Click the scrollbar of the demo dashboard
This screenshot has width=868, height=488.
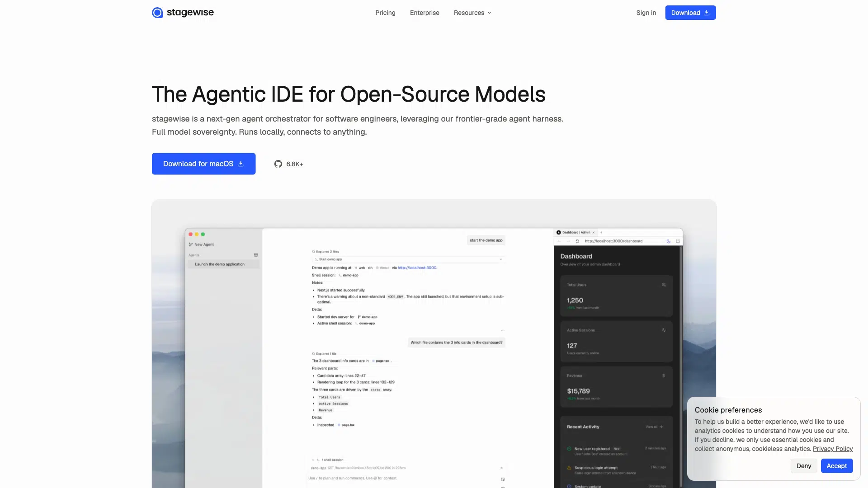[x=681, y=366]
